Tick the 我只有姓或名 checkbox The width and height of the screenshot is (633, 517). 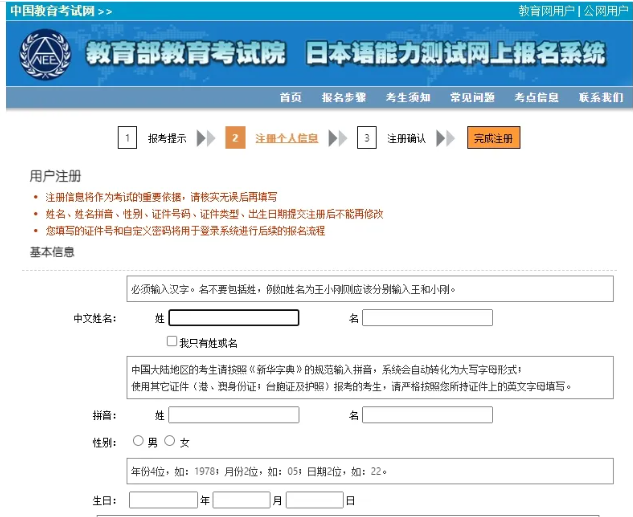pyautogui.click(x=172, y=342)
